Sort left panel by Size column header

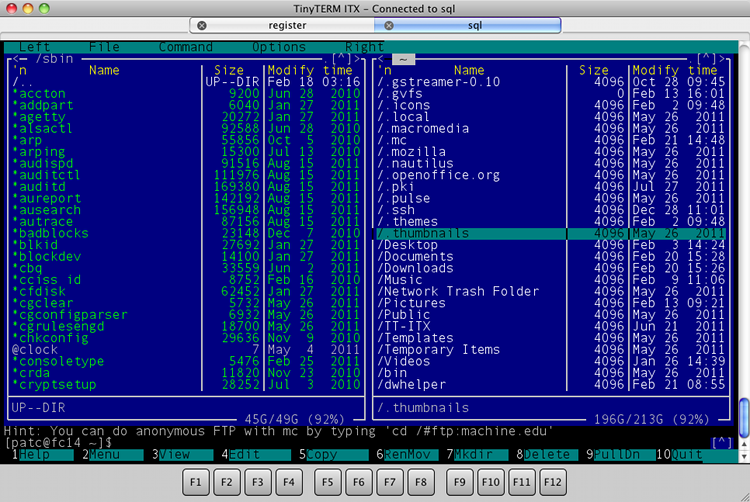[x=229, y=70]
